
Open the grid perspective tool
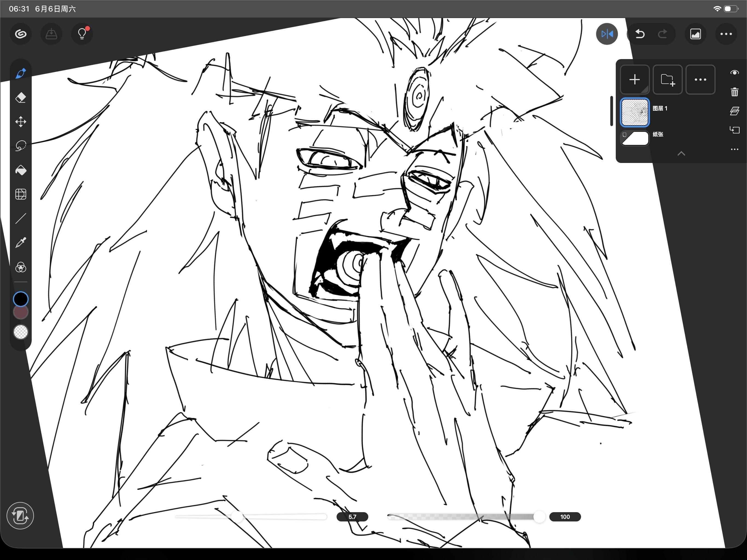click(21, 194)
